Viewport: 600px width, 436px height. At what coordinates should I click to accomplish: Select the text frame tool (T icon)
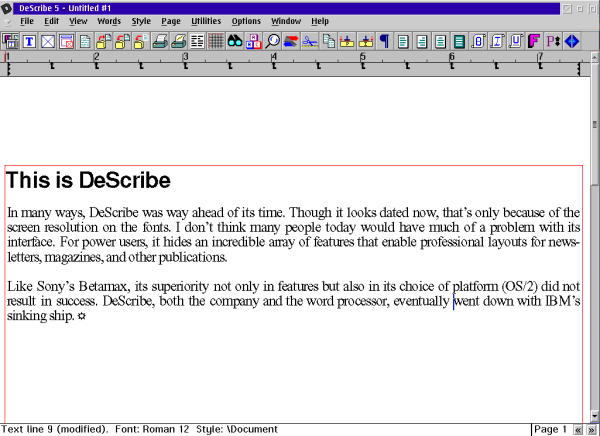[29, 41]
